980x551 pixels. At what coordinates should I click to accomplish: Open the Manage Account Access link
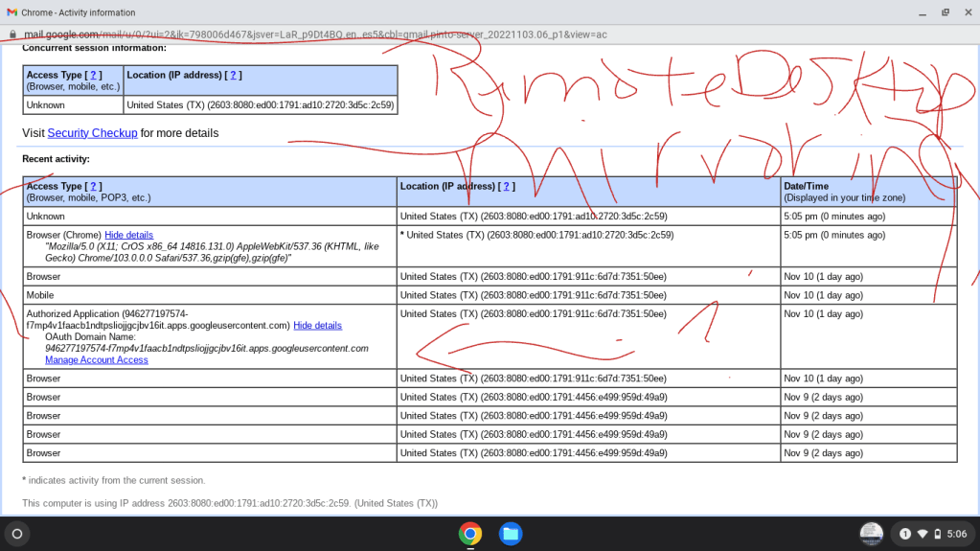click(97, 360)
